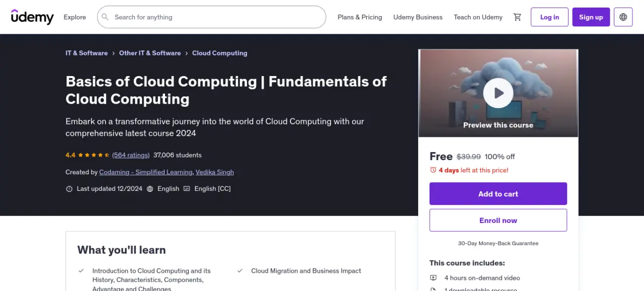Click the checkmark beside Cloud Migration and Business Impact
Image resolution: width=644 pixels, height=291 pixels.
[x=240, y=271]
